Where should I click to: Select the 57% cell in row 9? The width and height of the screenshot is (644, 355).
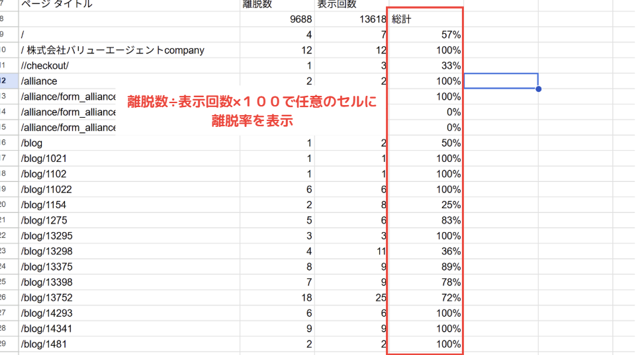click(426, 34)
